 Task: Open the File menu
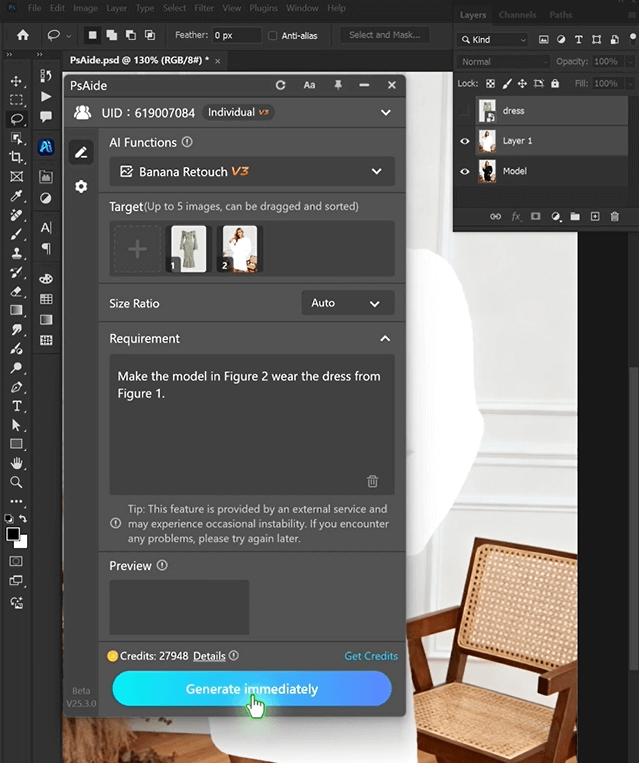34,8
